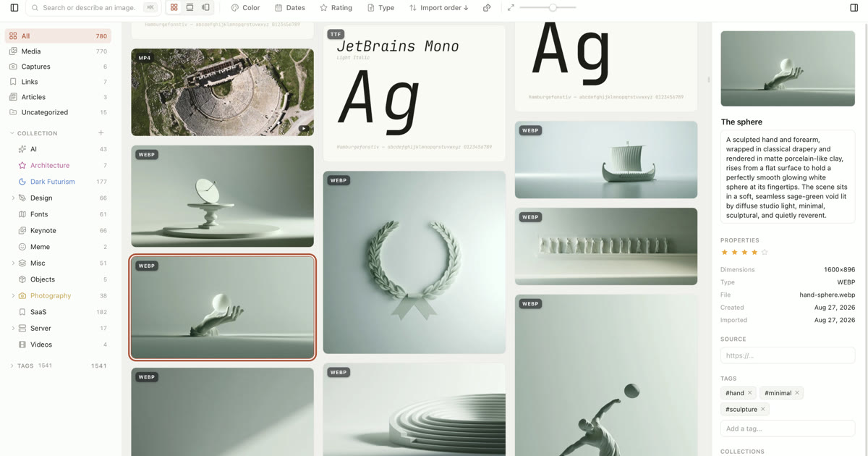The height and width of the screenshot is (456, 868).
Task: Open the Links section
Action: [x=58, y=82]
